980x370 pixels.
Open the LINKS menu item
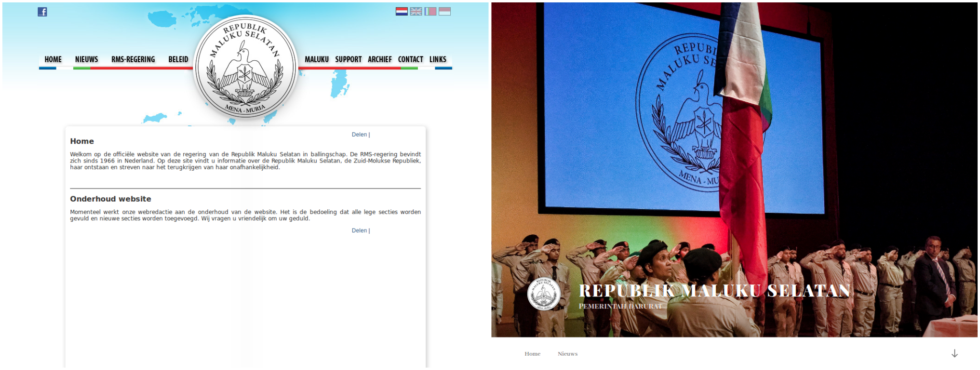click(438, 59)
